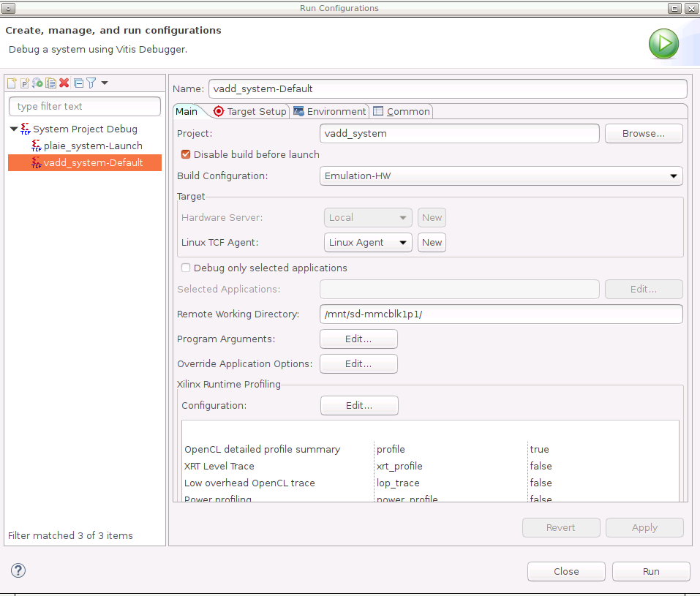Click the New prototype configuration icon
This screenshot has width=700, height=596.
(x=24, y=83)
